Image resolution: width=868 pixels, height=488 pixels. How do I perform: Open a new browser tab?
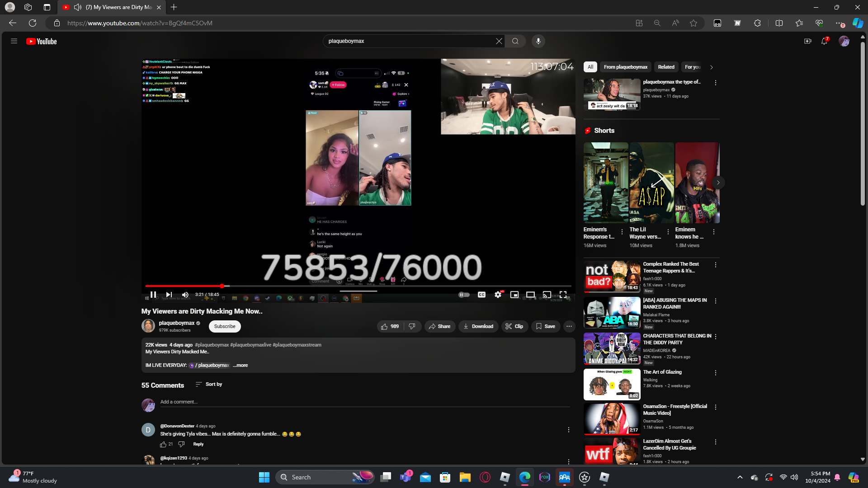coord(174,7)
